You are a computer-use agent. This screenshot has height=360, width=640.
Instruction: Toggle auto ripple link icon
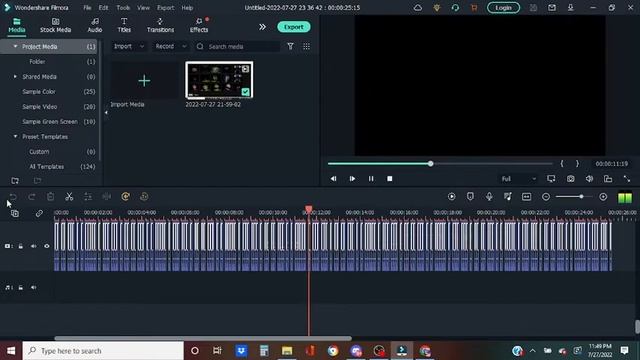(39, 213)
